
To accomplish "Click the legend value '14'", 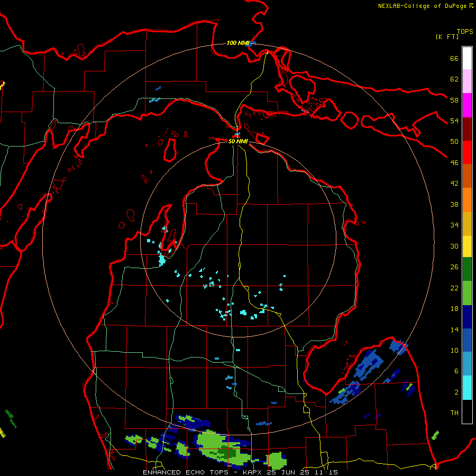I will (454, 329).
